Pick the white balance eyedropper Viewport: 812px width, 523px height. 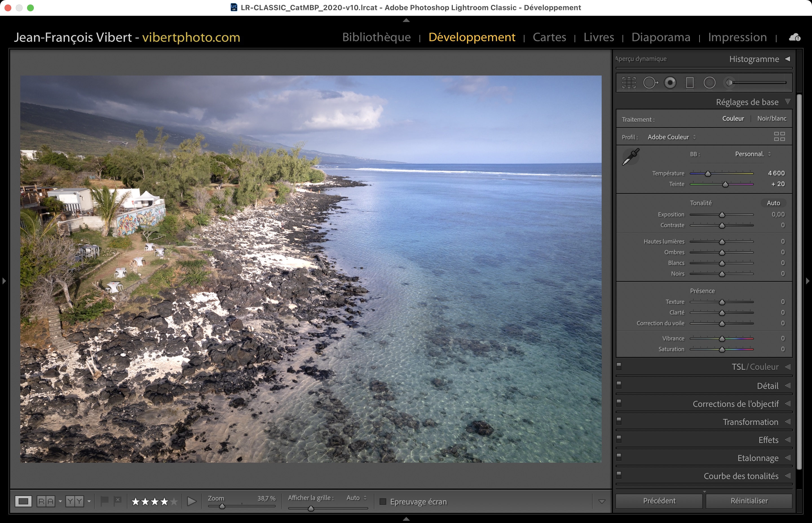[631, 157]
